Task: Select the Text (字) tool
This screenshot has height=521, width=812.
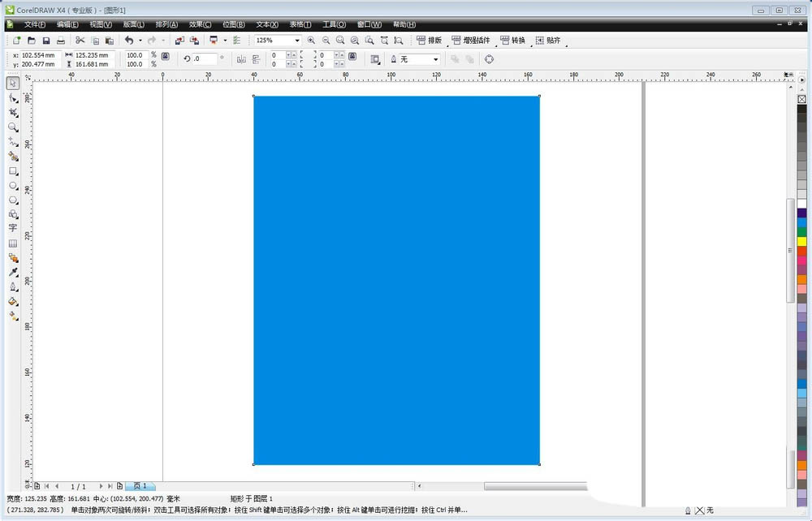Action: click(x=13, y=229)
